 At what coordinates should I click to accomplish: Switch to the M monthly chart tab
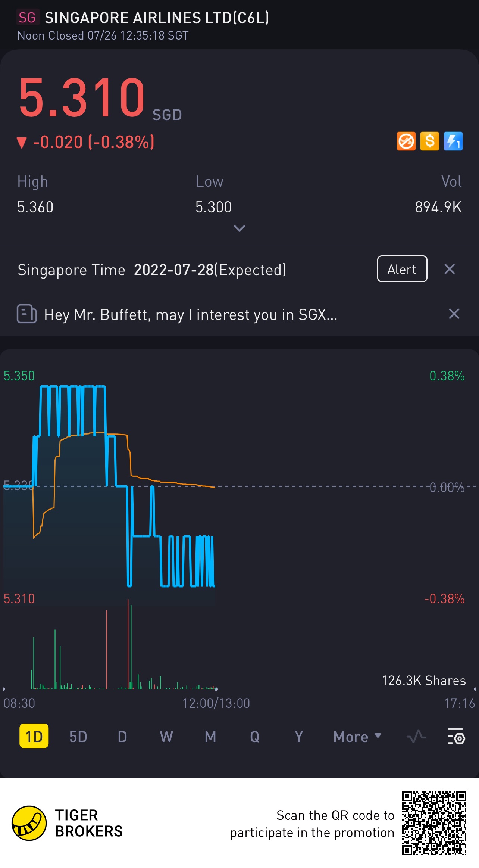pos(210,737)
